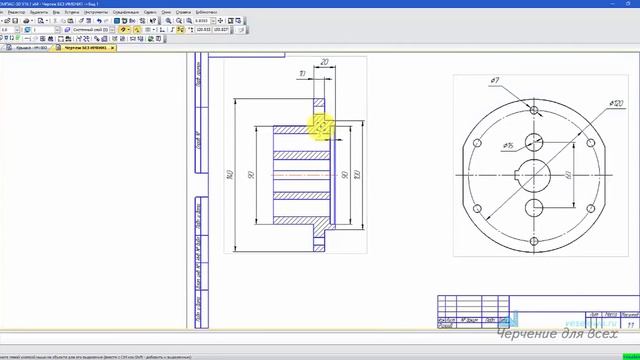
Task: Click the X coordinate field
Action: click(x=203, y=30)
